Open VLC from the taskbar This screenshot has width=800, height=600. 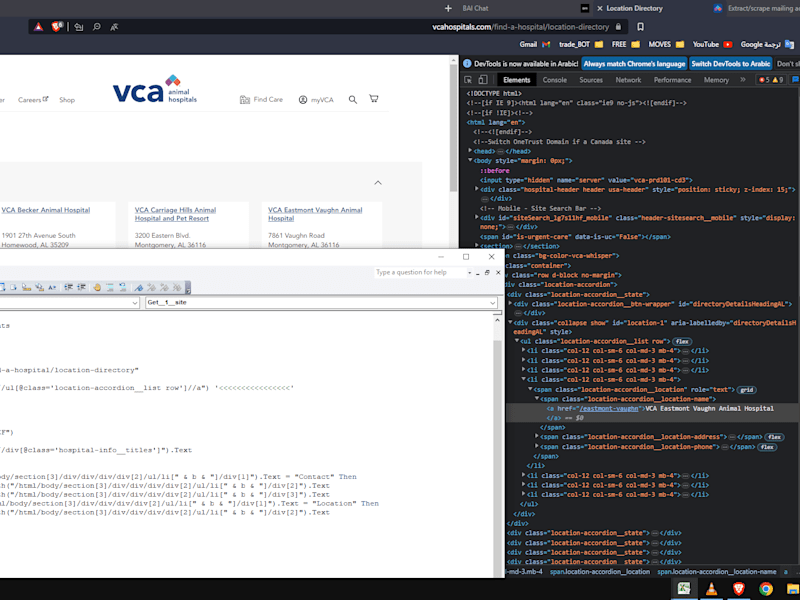tap(711, 589)
